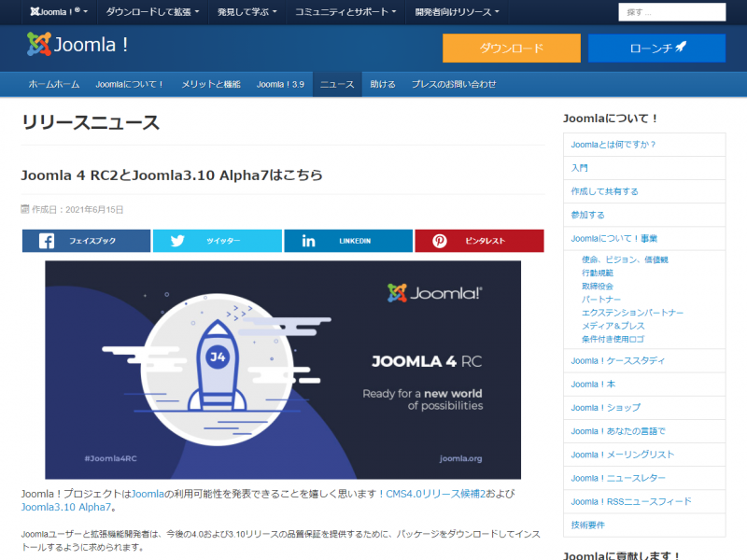Open Joomla！あなたの言語で link
747x560 pixels.
[618, 431]
